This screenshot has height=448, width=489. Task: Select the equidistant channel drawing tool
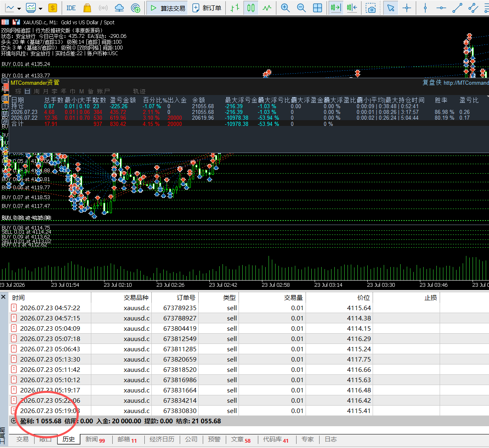pyautogui.click(x=473, y=8)
